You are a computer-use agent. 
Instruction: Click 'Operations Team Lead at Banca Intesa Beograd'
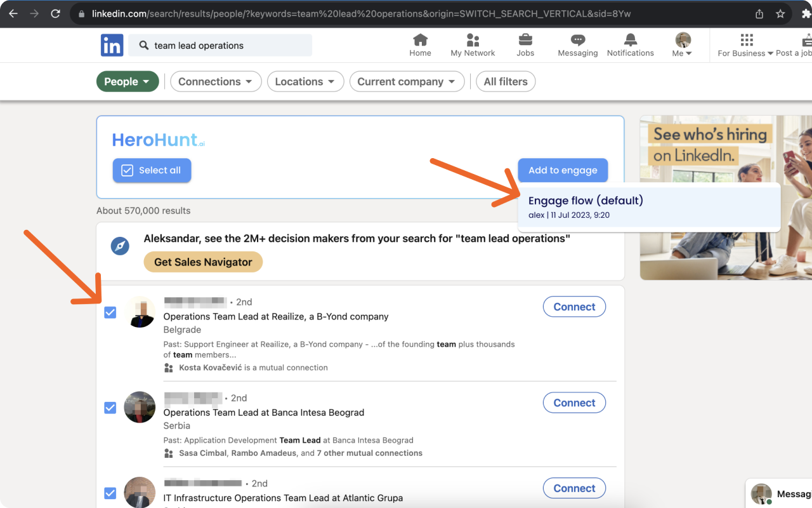point(264,413)
